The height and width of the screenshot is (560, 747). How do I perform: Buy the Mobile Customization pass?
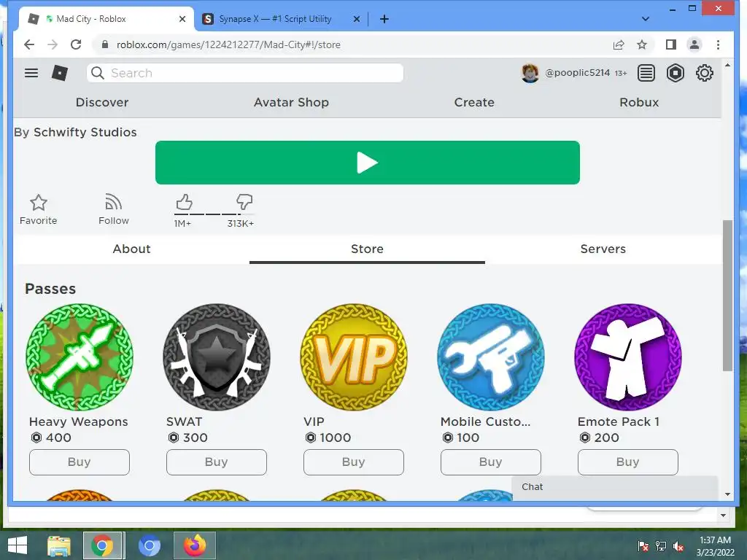[x=491, y=462]
